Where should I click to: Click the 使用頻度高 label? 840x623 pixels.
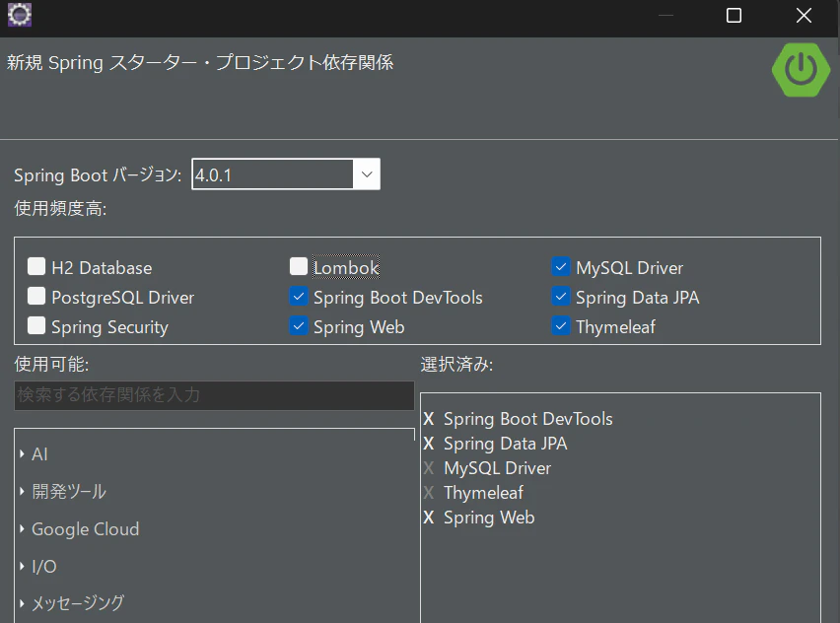pyautogui.click(x=60, y=208)
